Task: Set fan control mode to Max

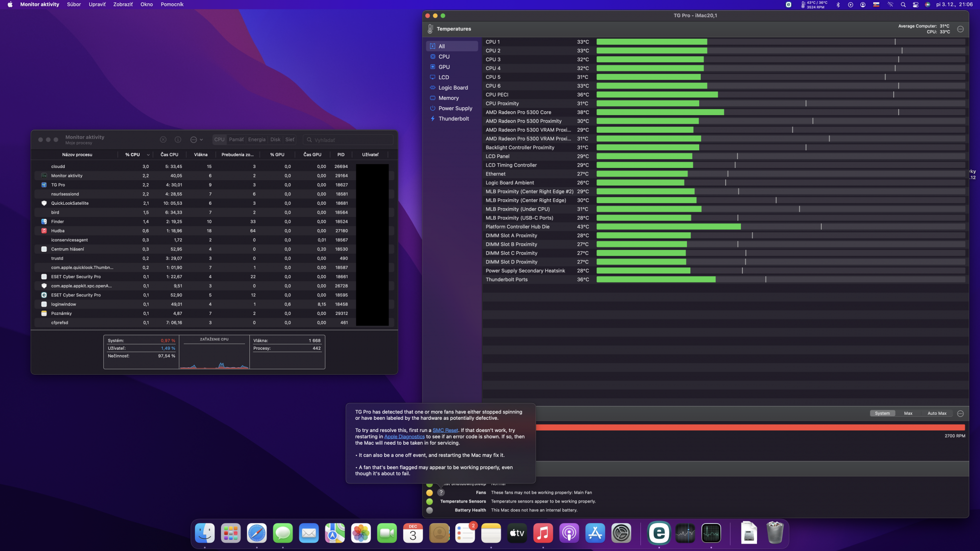Action: pos(908,413)
